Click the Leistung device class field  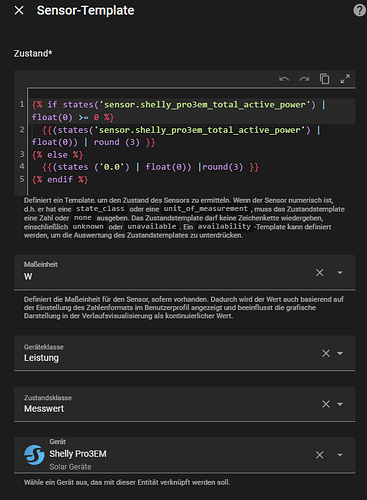184,353
